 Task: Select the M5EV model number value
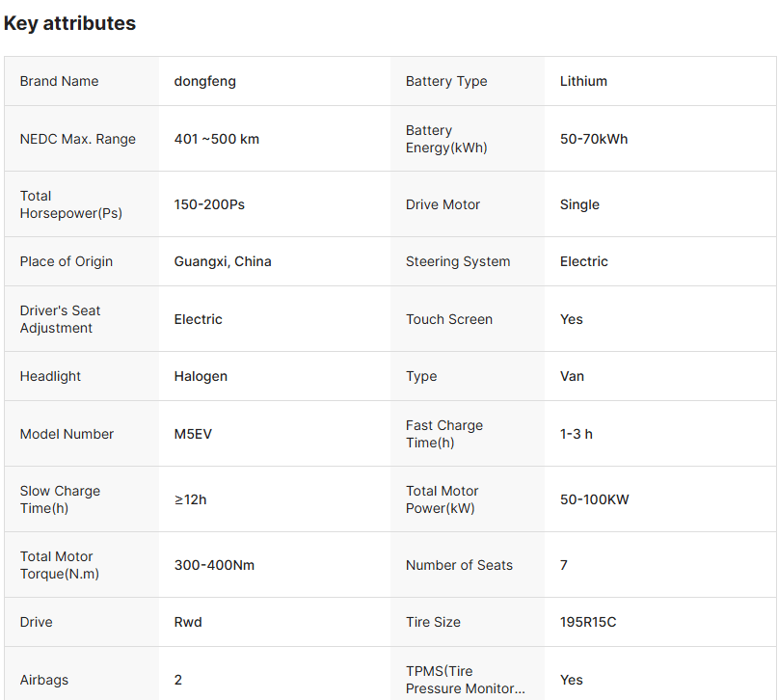click(x=193, y=434)
